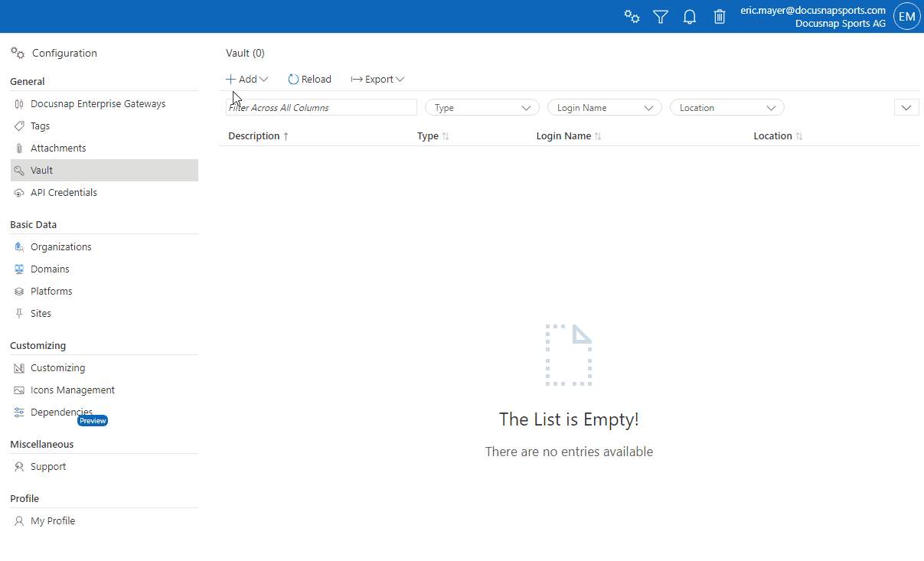The height and width of the screenshot is (561, 924).
Task: Open the recycle bin trash icon
Action: [x=719, y=16]
